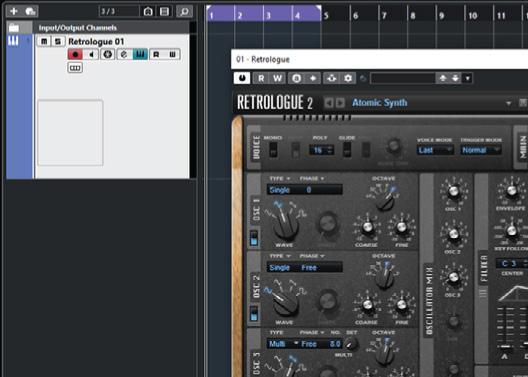Open the track visibility agents icon
The width and height of the screenshot is (528, 377).
pos(148,11)
